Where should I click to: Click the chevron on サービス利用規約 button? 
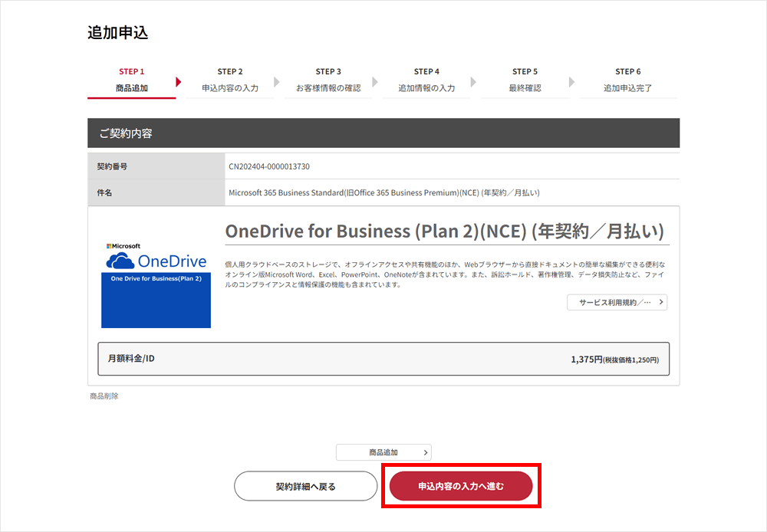(661, 302)
